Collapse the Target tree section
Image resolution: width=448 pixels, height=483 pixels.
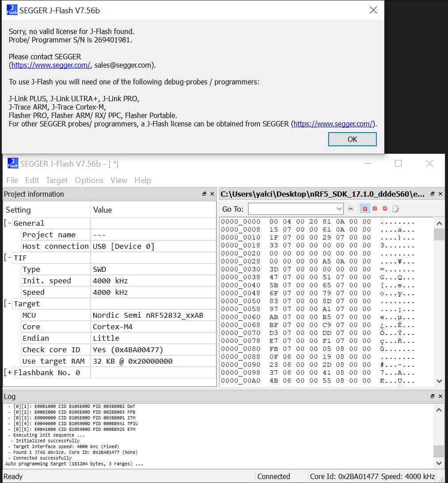(8, 304)
